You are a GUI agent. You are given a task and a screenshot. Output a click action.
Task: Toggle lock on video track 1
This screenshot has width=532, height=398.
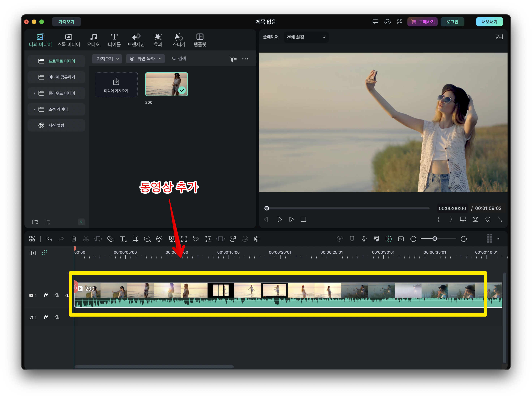pos(46,295)
